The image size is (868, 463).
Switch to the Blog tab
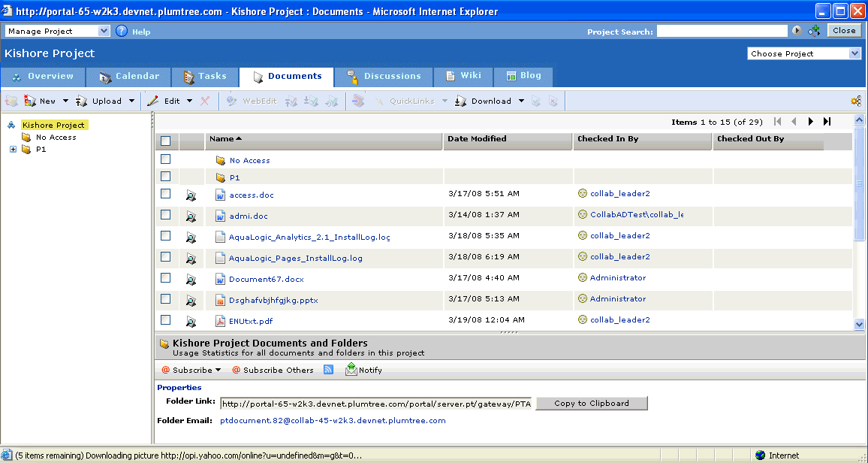pyautogui.click(x=523, y=77)
